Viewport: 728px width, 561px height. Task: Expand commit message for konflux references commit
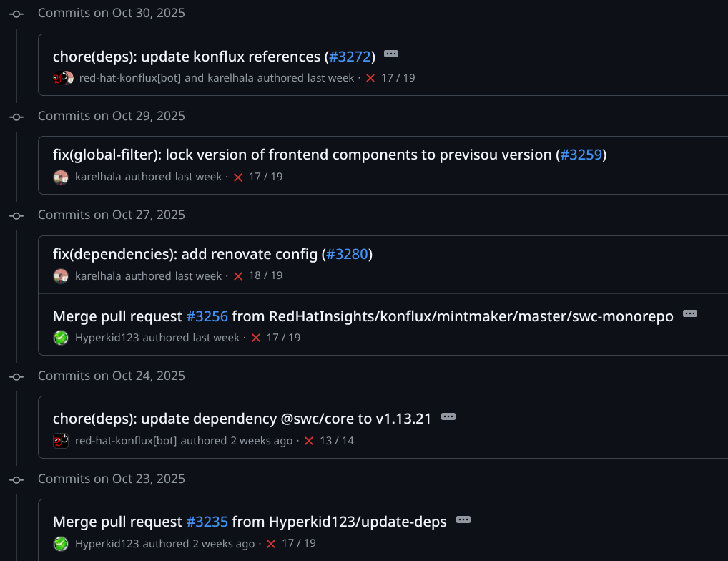[391, 54]
